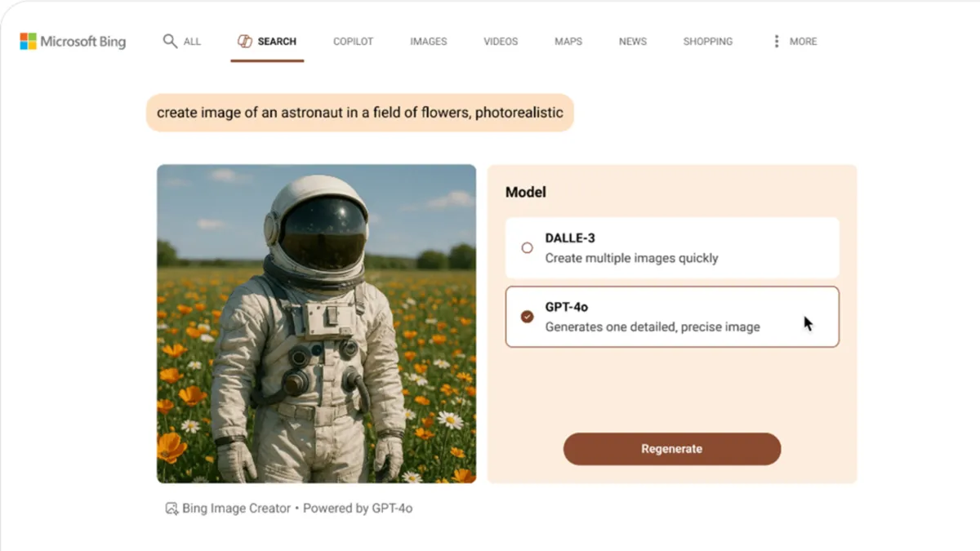Click the three-dot icon beside MORE
The width and height of the screenshot is (980, 551).
click(776, 41)
